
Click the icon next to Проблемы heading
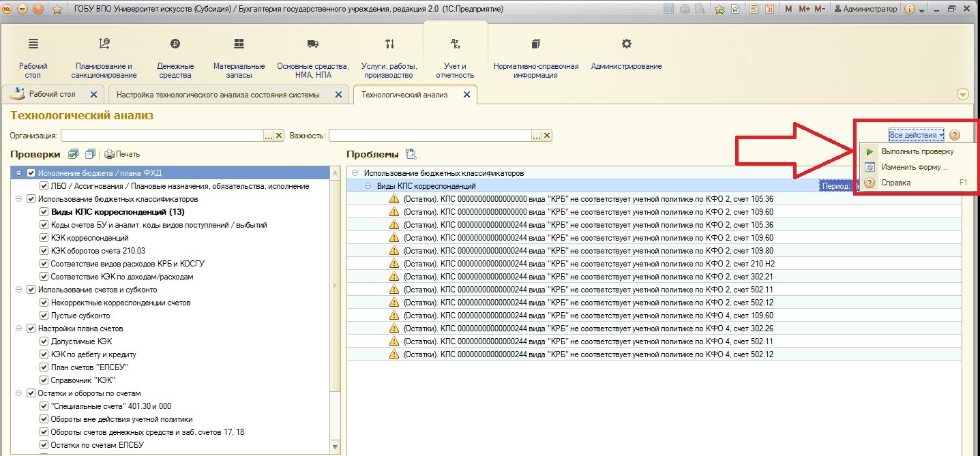411,154
